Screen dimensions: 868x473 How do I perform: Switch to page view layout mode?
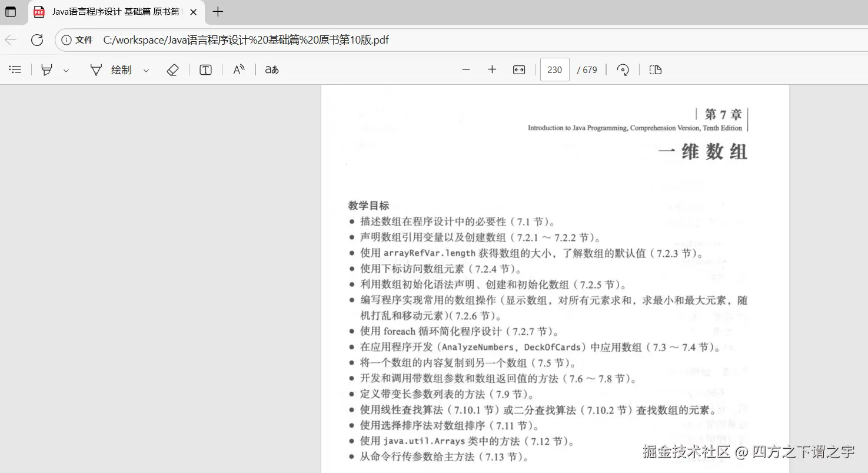coord(655,70)
